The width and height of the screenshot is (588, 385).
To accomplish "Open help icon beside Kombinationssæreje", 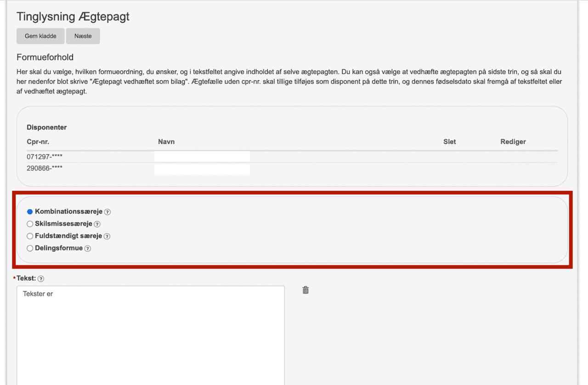I will 107,212.
